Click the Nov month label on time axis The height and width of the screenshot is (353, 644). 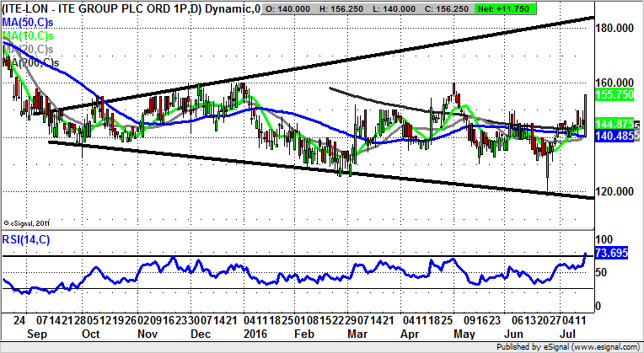[142, 334]
